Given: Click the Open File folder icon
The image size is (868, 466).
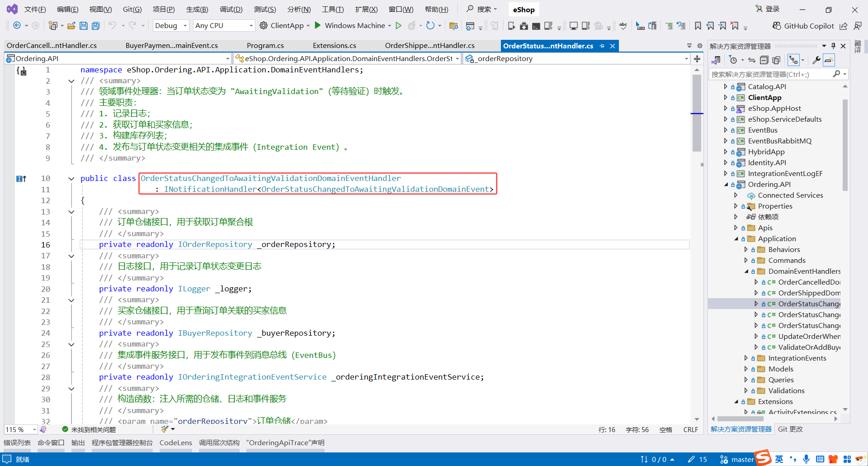Looking at the screenshot, I should (71, 26).
